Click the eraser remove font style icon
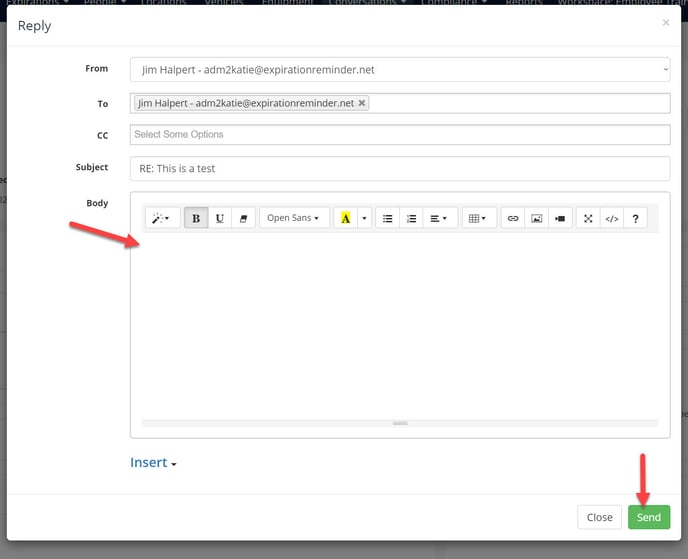This screenshot has width=688, height=559. coord(243,218)
